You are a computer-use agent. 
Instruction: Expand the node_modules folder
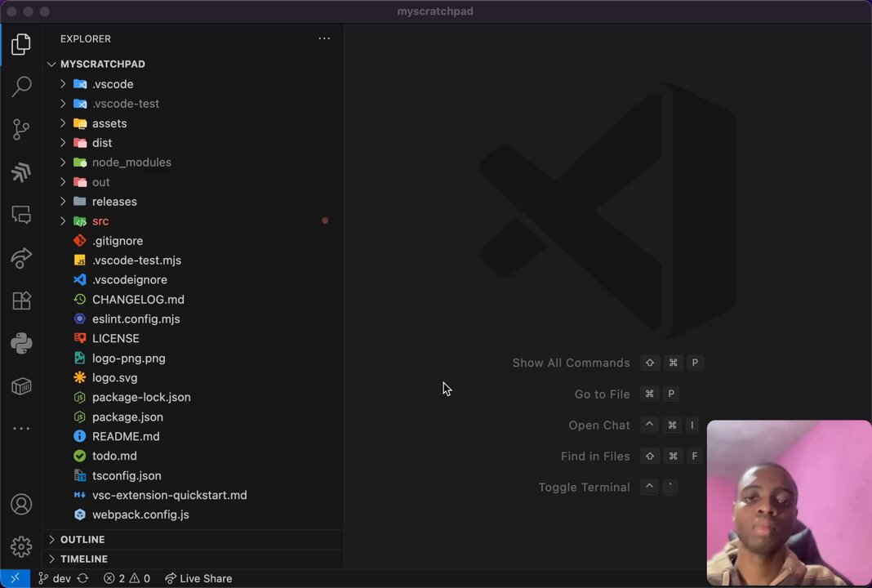(x=193, y=163)
